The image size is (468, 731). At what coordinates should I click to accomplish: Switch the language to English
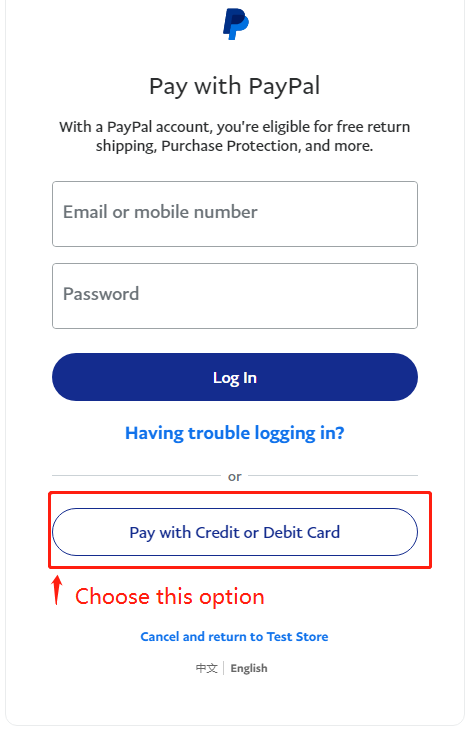point(249,668)
